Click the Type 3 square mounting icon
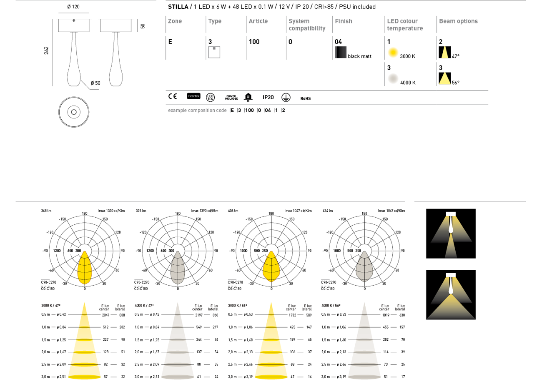This screenshot has width=542, height=392. click(214, 52)
